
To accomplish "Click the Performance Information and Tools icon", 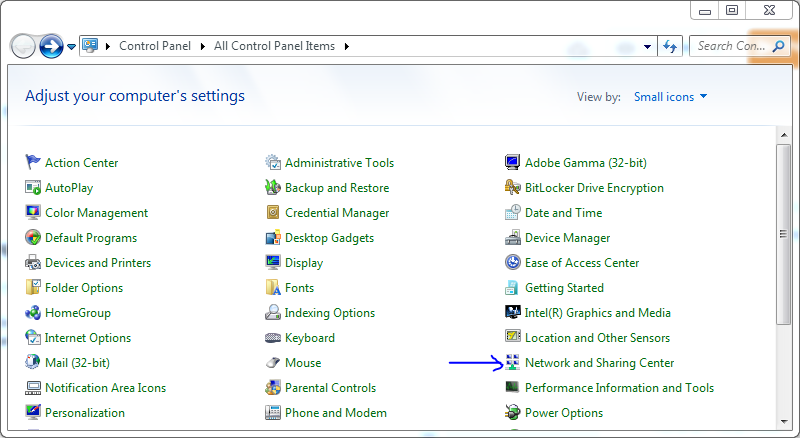I will click(x=512, y=387).
